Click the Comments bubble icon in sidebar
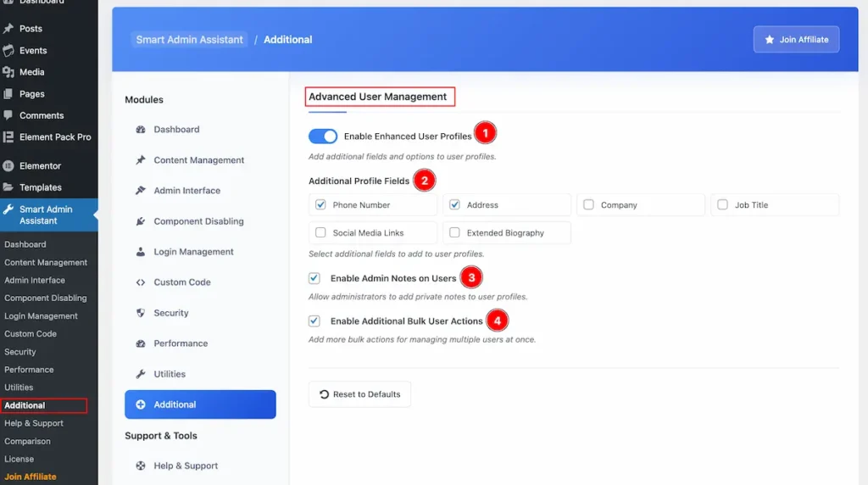This screenshot has width=868, height=485. [x=8, y=115]
